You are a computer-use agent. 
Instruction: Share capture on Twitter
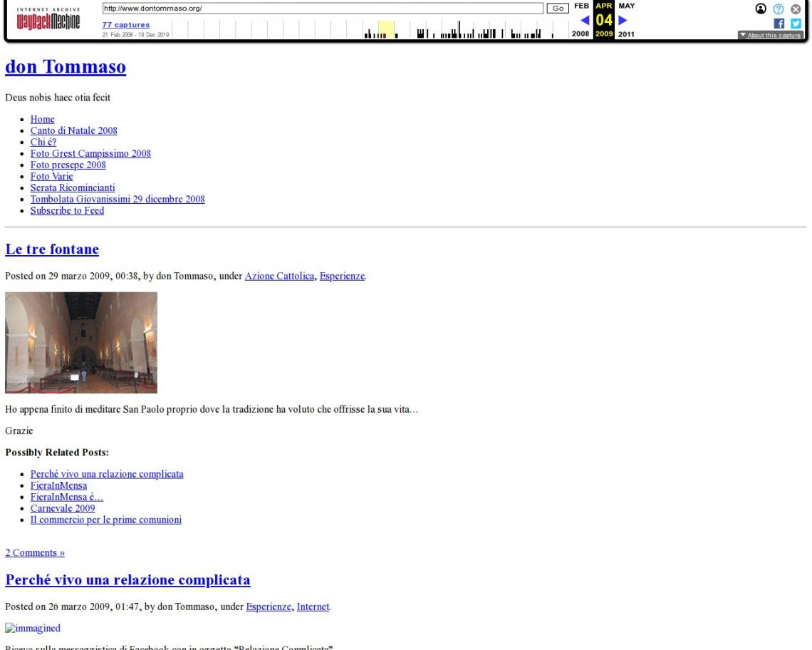[796, 24]
